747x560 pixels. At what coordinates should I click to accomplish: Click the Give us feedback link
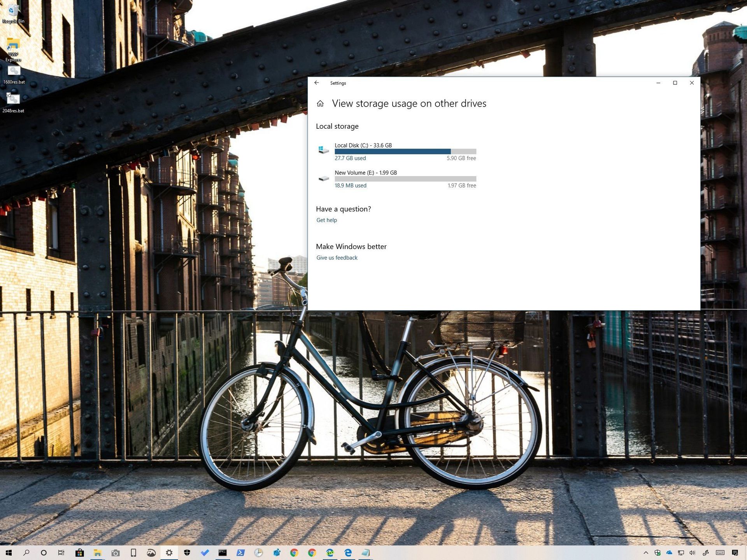coord(337,257)
